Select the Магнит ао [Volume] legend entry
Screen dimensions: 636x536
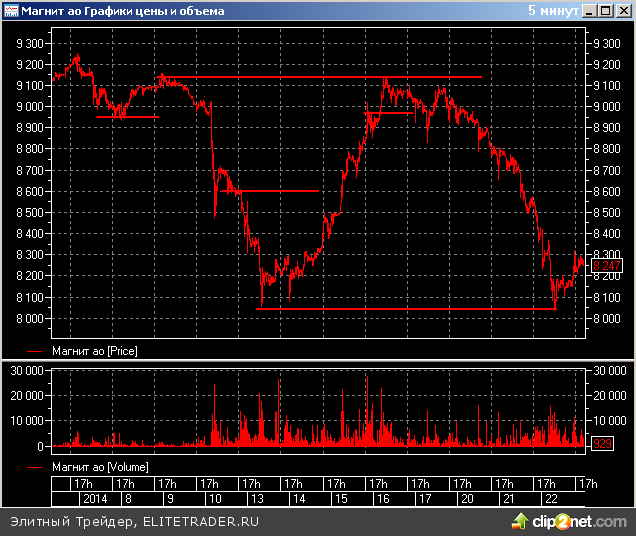(98, 467)
